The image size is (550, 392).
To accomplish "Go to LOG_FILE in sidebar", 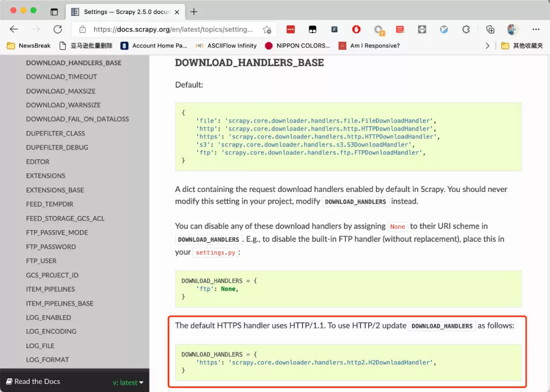I will coord(40,346).
